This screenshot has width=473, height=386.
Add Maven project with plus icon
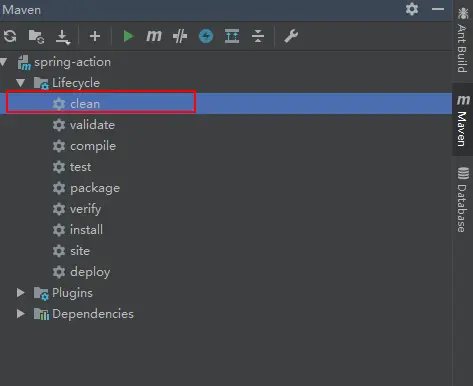pyautogui.click(x=95, y=36)
